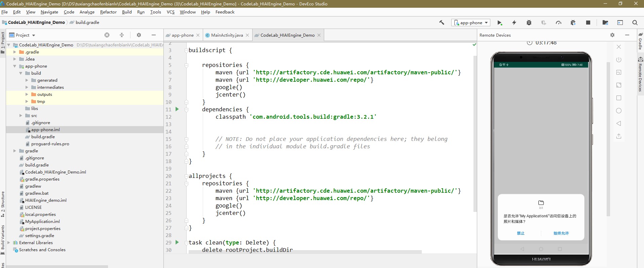Click the editor vertical scrollbar
This screenshot has width=644, height=268.
(x=475, y=133)
